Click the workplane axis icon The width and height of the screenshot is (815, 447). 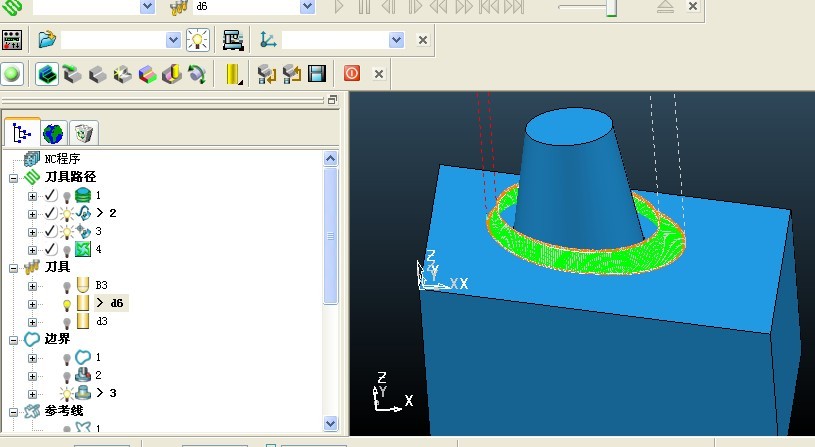click(x=268, y=40)
